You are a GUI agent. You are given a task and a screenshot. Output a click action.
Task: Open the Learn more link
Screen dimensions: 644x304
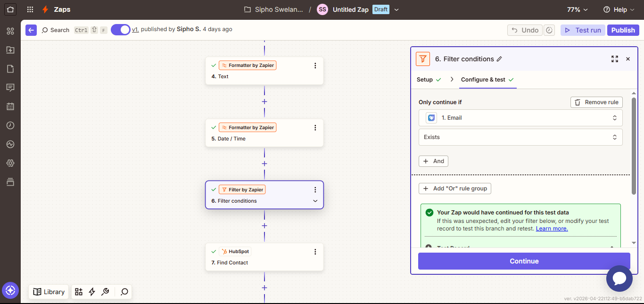pos(552,229)
